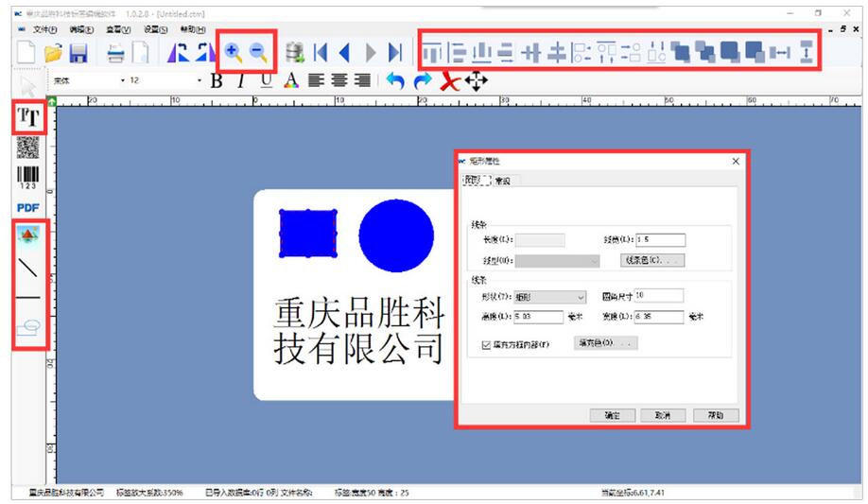Jump to first database record

coord(320,53)
